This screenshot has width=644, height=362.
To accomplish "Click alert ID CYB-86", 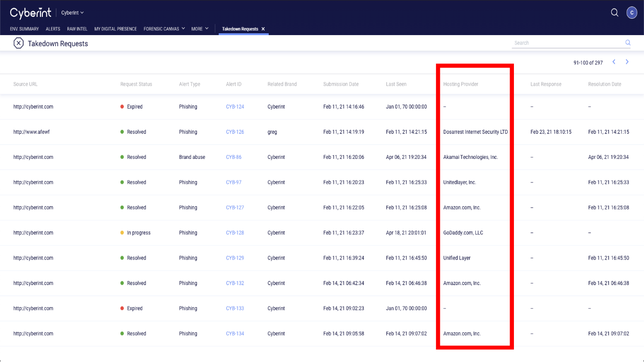I will pos(234,157).
